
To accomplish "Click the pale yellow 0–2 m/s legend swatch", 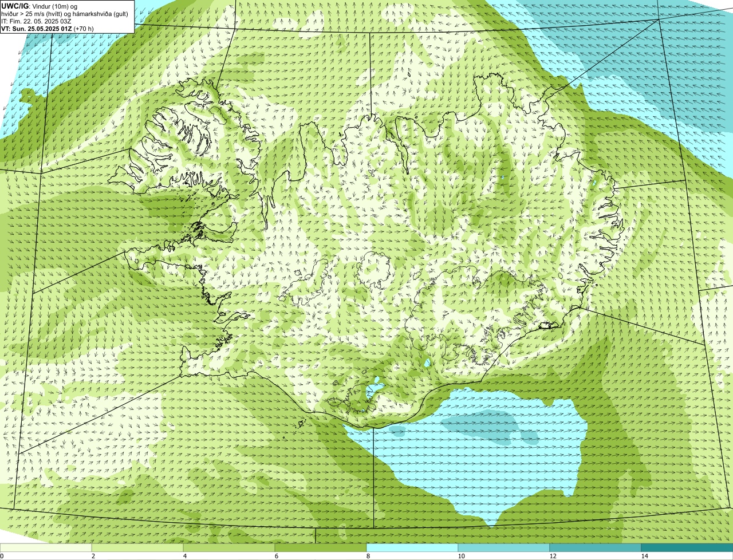I will (46, 548).
